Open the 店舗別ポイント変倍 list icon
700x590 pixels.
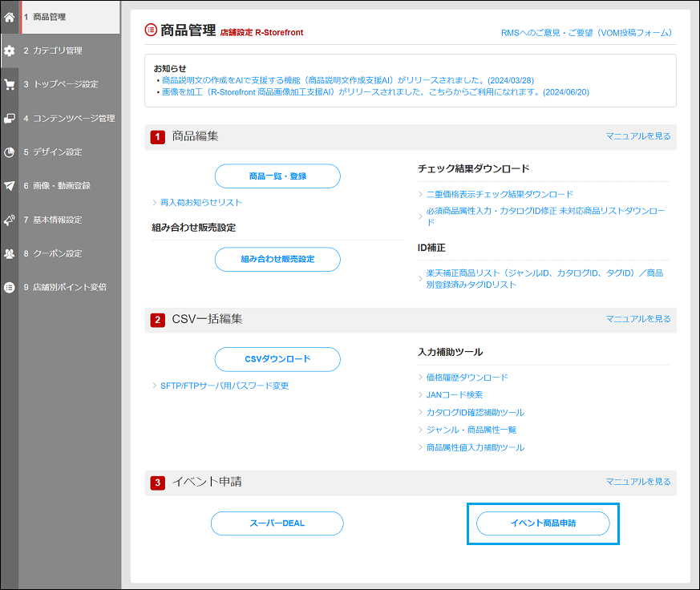click(x=10, y=285)
